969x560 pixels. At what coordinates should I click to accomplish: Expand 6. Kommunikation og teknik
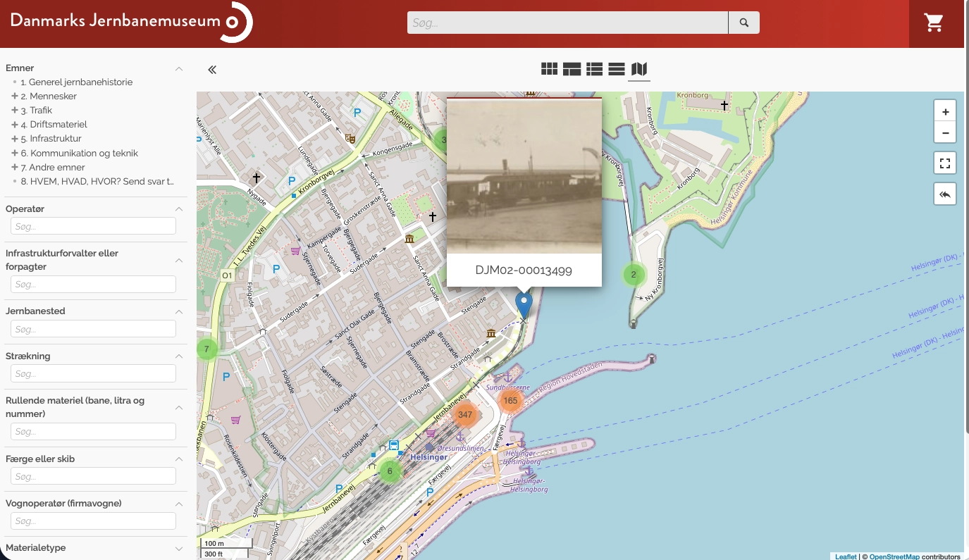15,153
